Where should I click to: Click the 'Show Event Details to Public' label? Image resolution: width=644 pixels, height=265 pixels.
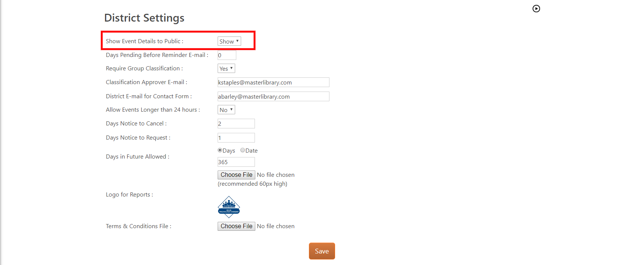click(x=145, y=41)
